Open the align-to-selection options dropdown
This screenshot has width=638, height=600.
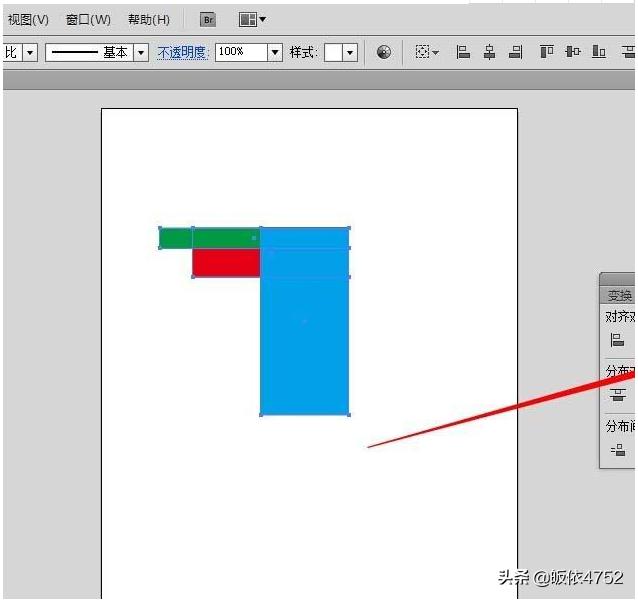(427, 52)
